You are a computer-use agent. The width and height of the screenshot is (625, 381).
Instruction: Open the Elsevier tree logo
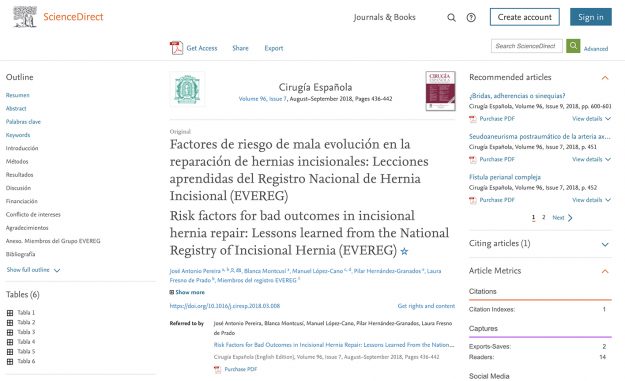coord(25,17)
